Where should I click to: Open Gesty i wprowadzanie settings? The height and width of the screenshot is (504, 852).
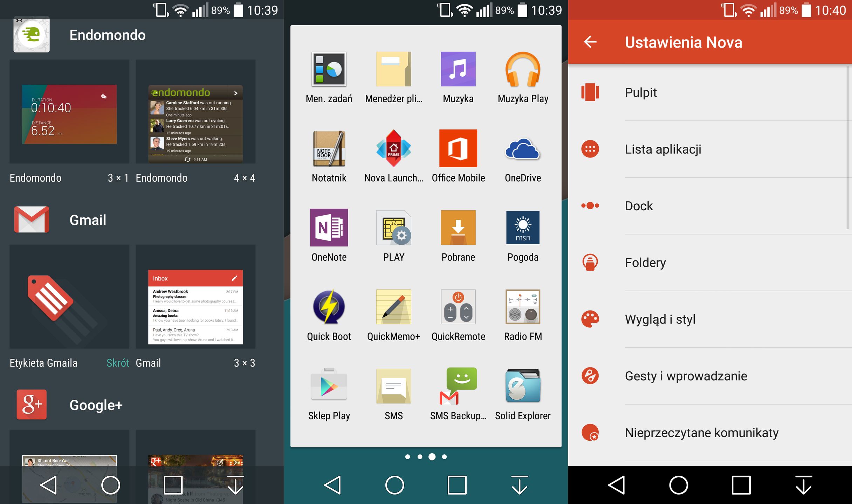tap(710, 376)
